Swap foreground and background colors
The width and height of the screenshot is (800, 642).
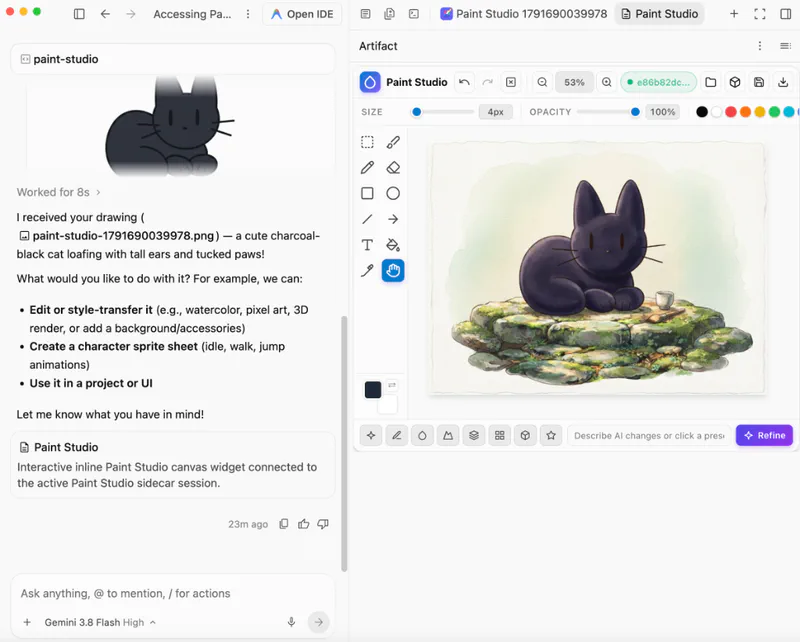[392, 385]
